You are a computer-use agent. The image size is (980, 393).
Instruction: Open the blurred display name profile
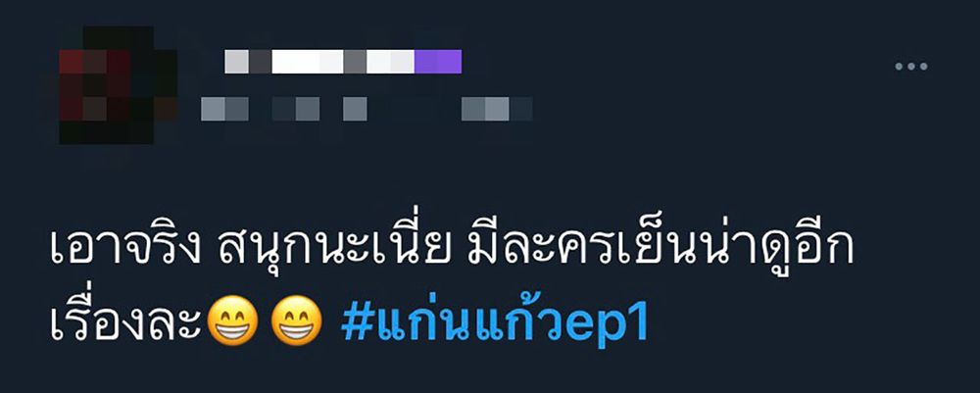pos(343,62)
